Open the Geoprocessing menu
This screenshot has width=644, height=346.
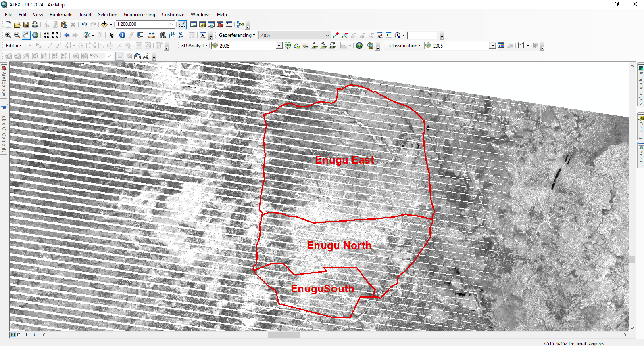(x=139, y=14)
